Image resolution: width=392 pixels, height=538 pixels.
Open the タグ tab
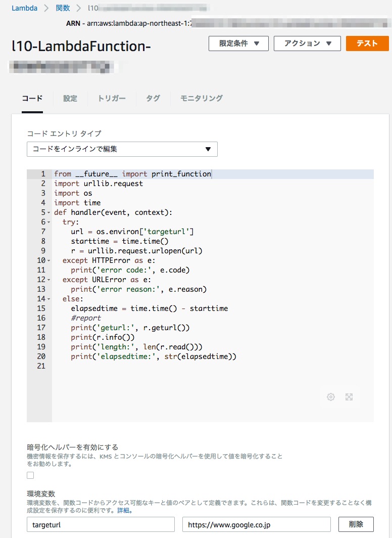(x=152, y=99)
